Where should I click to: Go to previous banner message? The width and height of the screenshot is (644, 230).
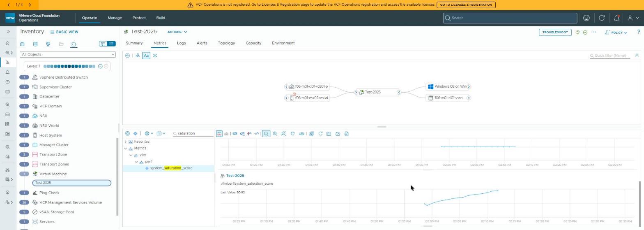coord(9,5)
